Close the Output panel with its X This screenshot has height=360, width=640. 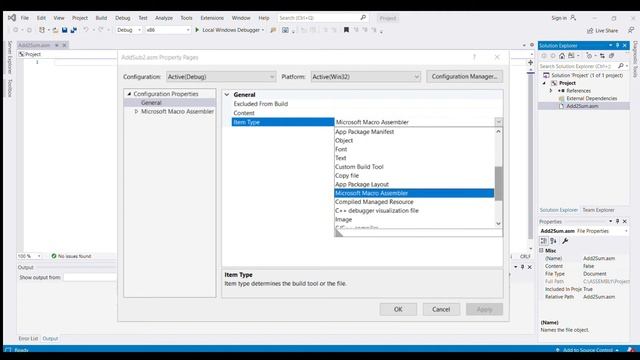point(530,267)
